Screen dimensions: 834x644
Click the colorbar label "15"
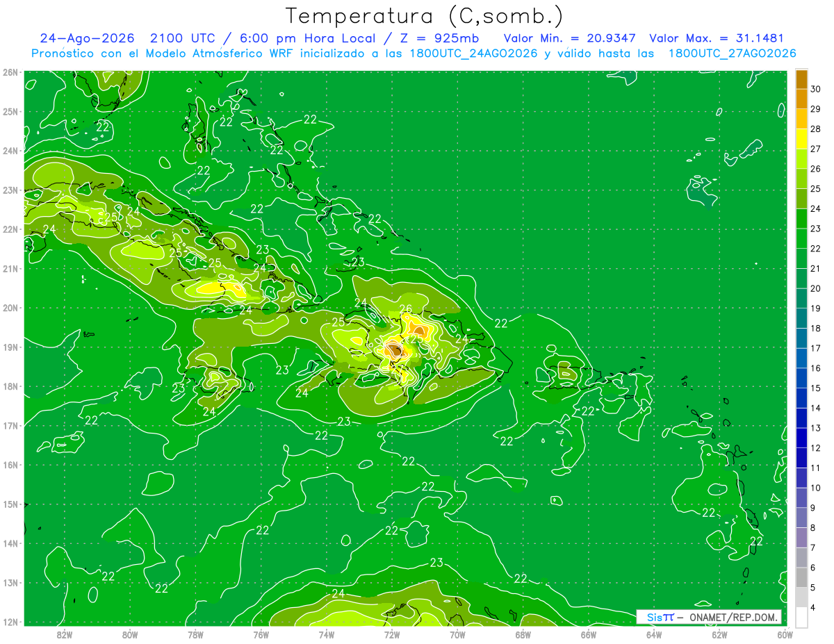click(815, 388)
